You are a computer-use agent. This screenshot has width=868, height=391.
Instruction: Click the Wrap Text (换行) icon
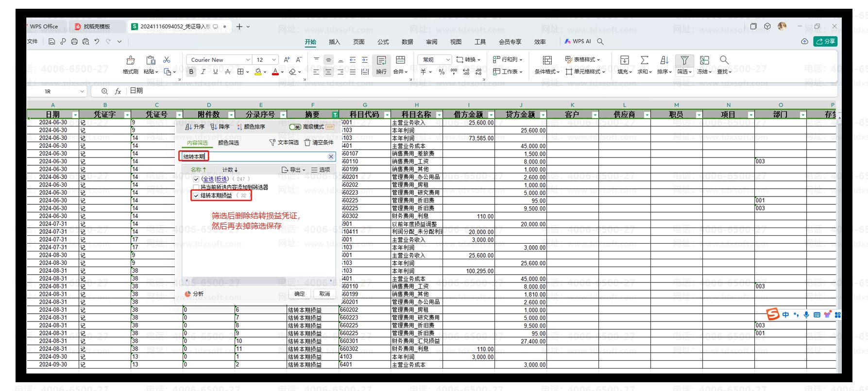(x=381, y=60)
